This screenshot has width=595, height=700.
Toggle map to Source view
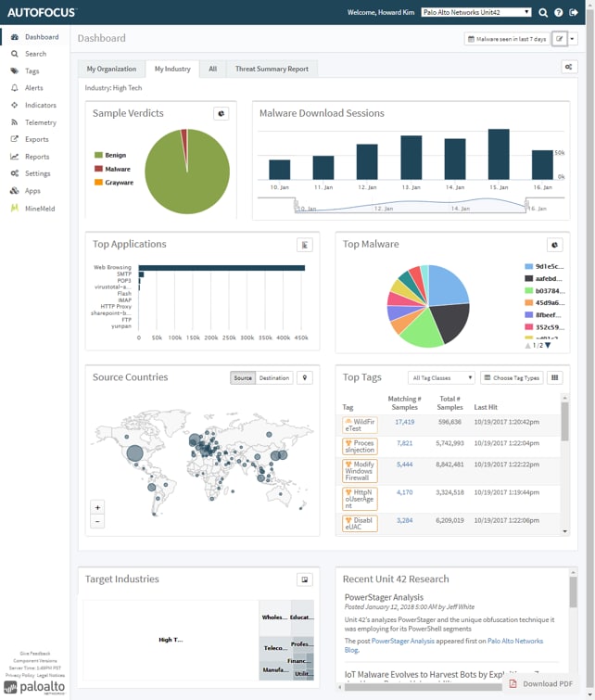pos(243,378)
